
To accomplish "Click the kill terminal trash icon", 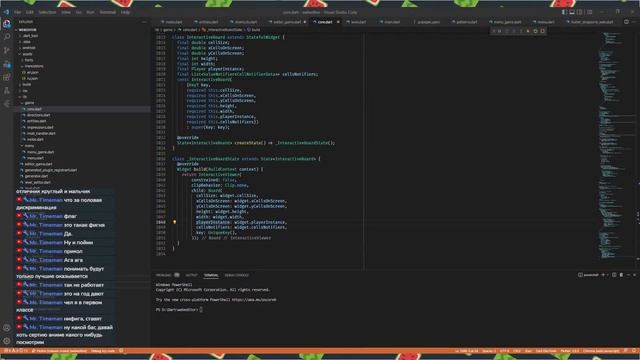I will (621, 275).
